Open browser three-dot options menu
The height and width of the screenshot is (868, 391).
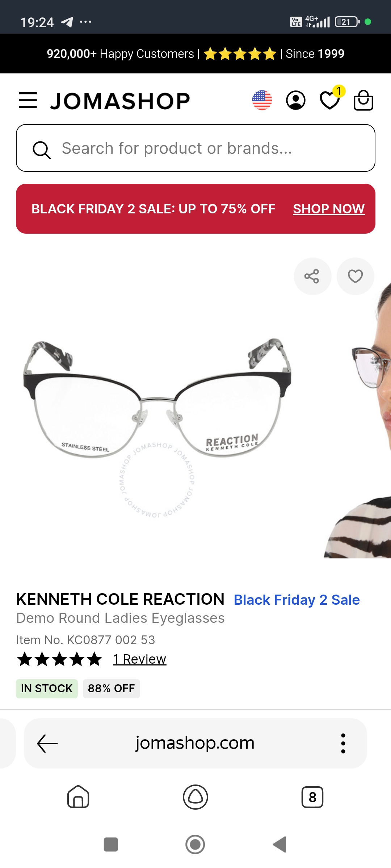coord(343,743)
